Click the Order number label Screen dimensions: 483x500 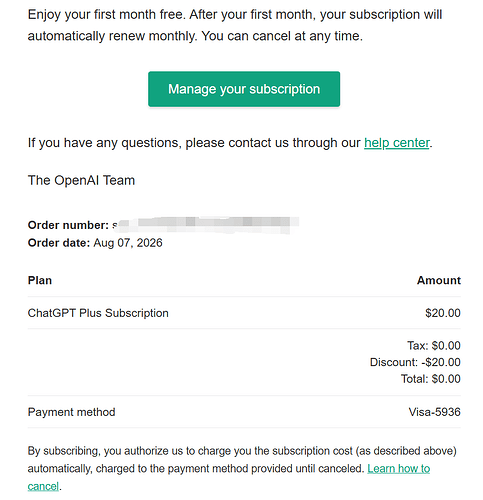(x=68, y=225)
